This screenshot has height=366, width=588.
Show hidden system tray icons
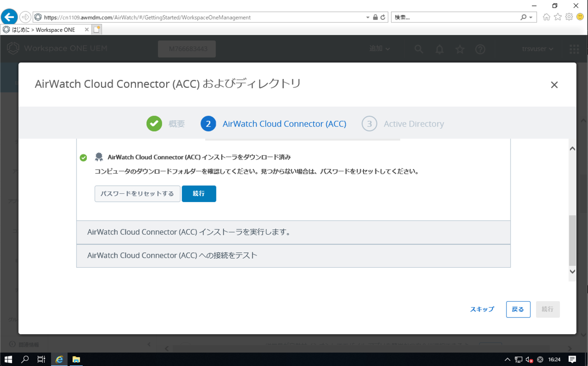pos(507,360)
